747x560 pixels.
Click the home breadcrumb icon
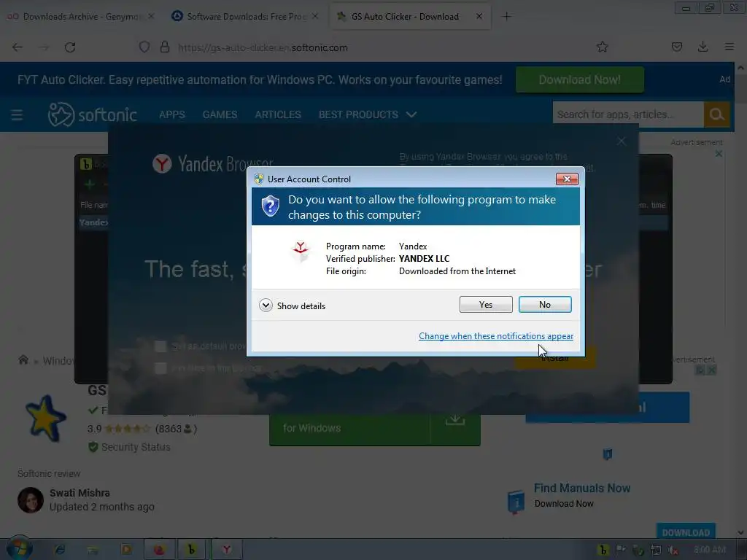pyautogui.click(x=23, y=360)
